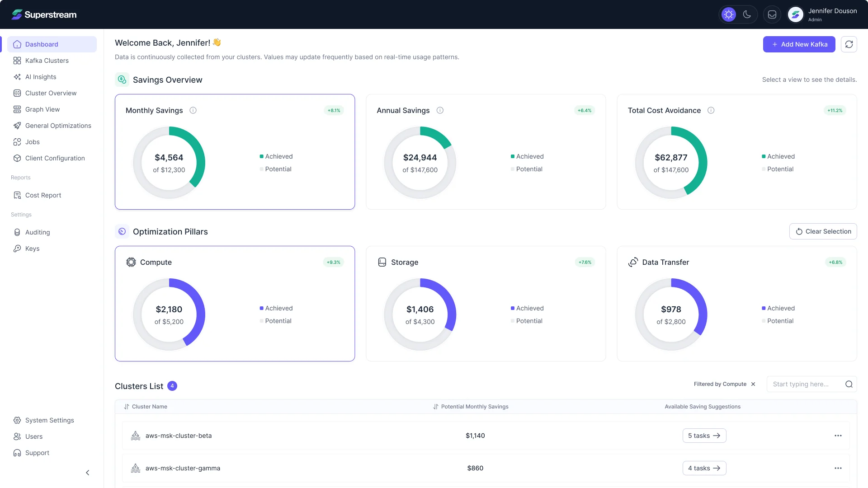Open more options for aws-msk-cluster-gamma
The height and width of the screenshot is (488, 868).
click(x=838, y=468)
